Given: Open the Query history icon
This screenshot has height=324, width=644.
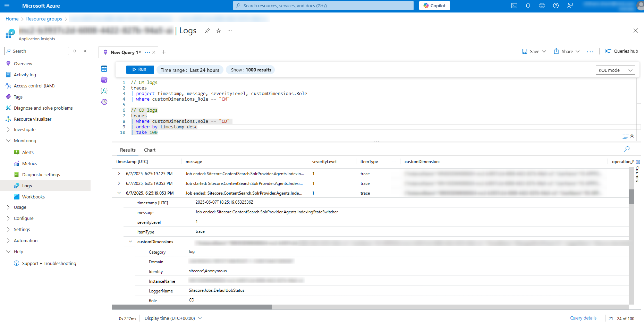Looking at the screenshot, I should [104, 102].
